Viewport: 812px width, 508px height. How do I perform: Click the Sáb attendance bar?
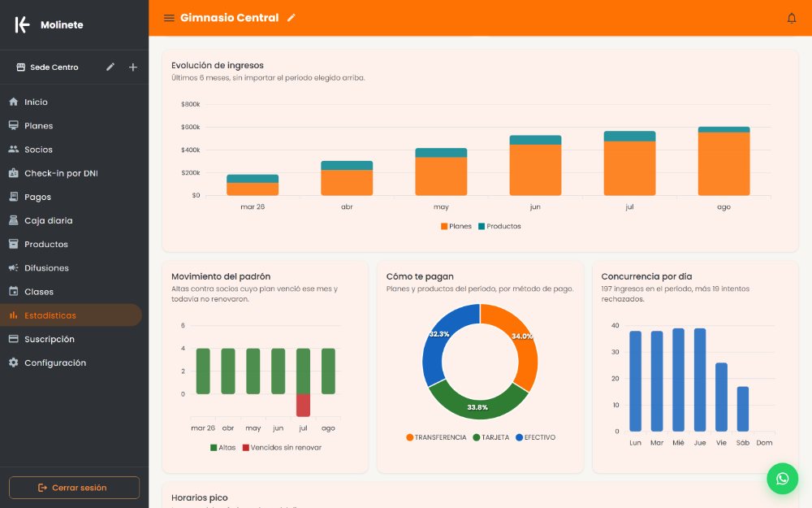tap(743, 409)
